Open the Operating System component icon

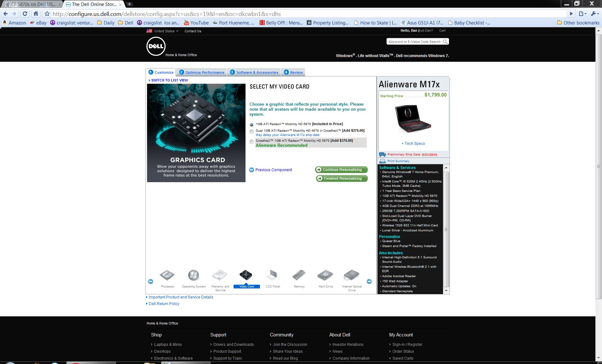194,276
